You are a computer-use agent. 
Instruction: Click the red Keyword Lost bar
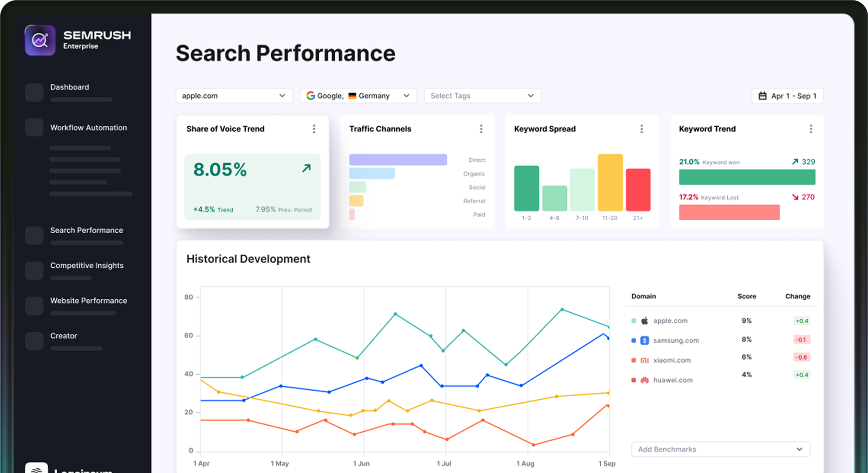click(729, 212)
